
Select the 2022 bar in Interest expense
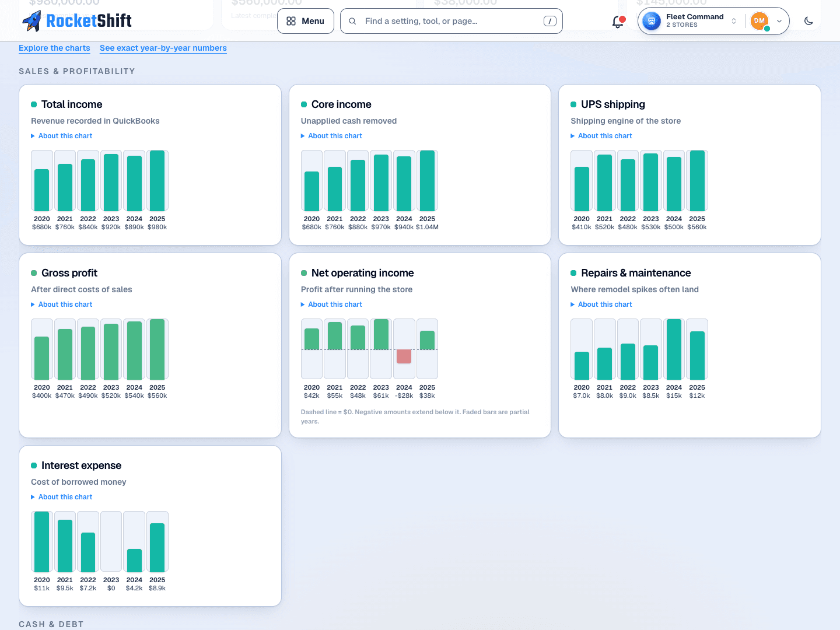pyautogui.click(x=88, y=552)
